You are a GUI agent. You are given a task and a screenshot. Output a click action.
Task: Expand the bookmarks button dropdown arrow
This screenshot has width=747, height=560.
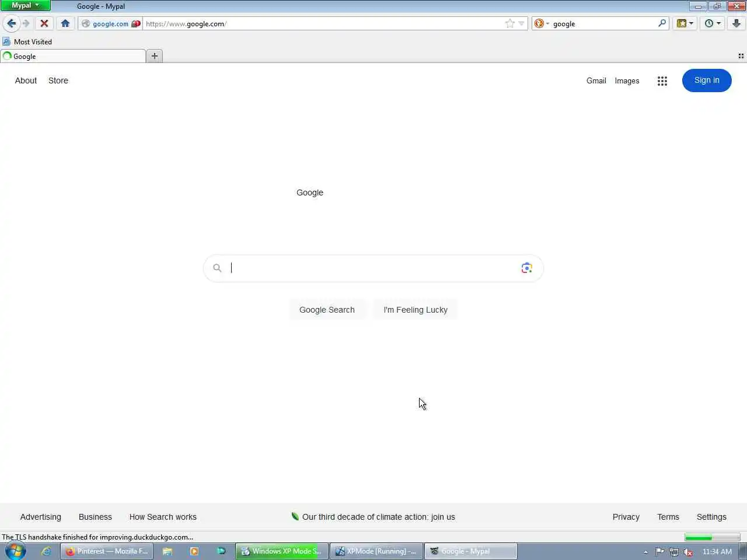point(692,23)
